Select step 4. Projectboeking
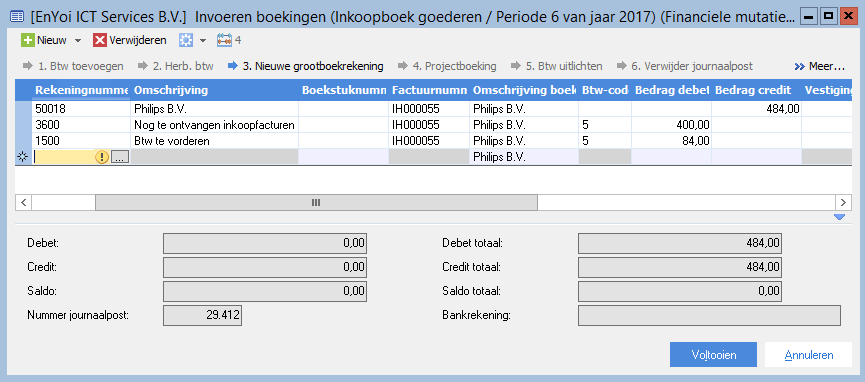 (446, 66)
